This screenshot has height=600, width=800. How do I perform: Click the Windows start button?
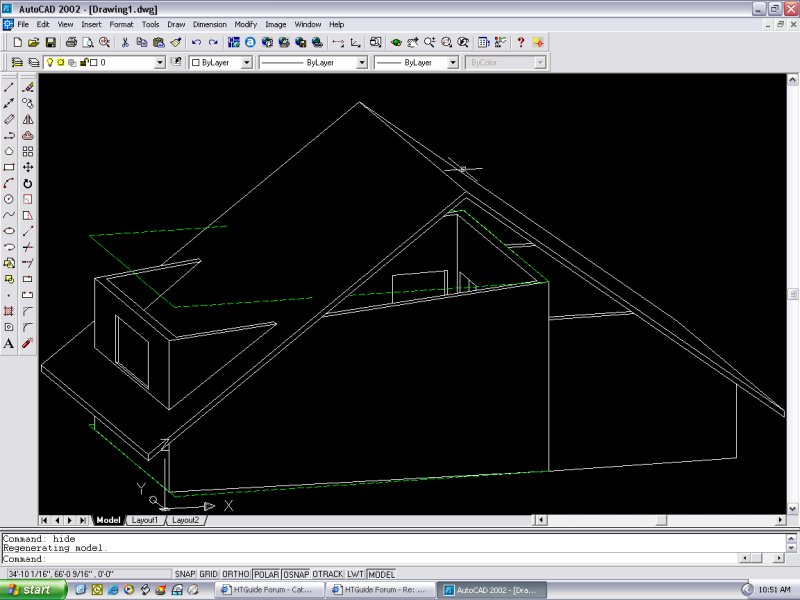(x=33, y=590)
